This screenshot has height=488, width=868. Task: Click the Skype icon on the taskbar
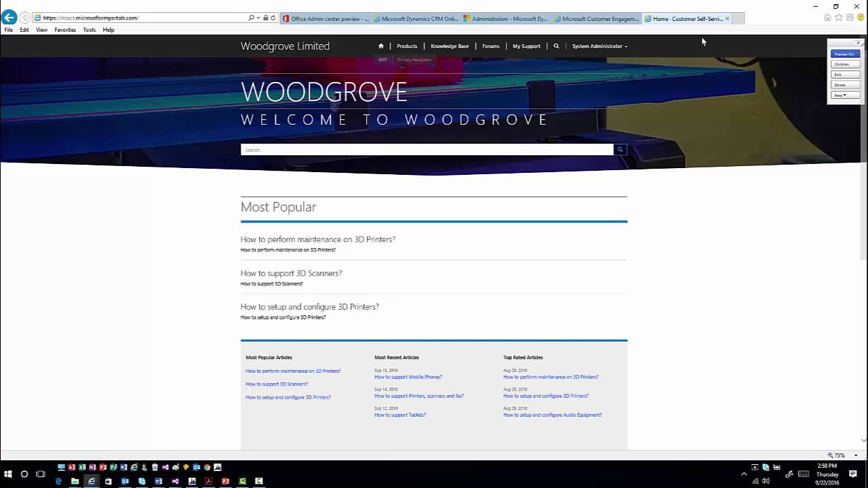click(142, 481)
